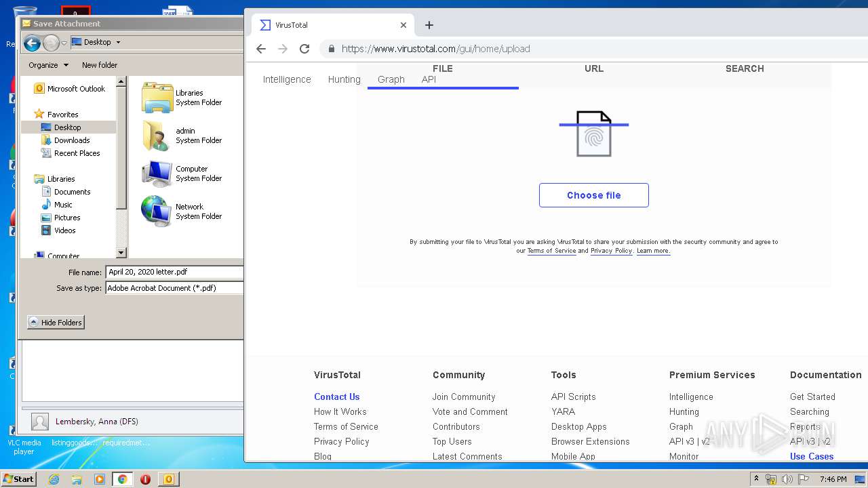This screenshot has height=488, width=868.
Task: Open Windows Explorer from taskbar
Action: pyautogui.click(x=77, y=479)
